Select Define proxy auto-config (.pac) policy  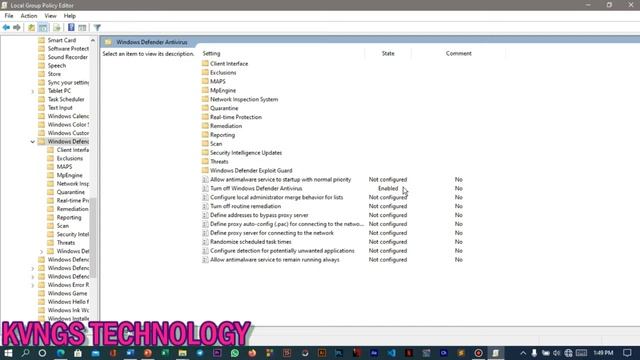(x=286, y=224)
